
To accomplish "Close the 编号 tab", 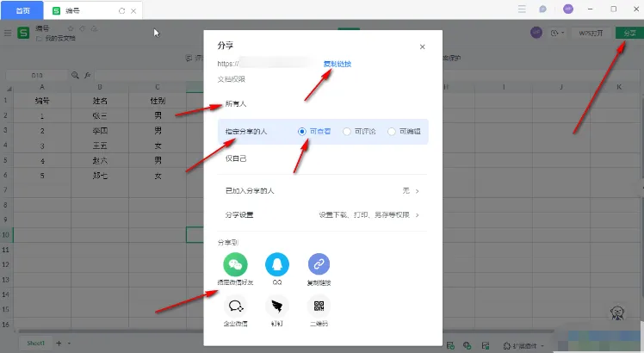I will [133, 11].
